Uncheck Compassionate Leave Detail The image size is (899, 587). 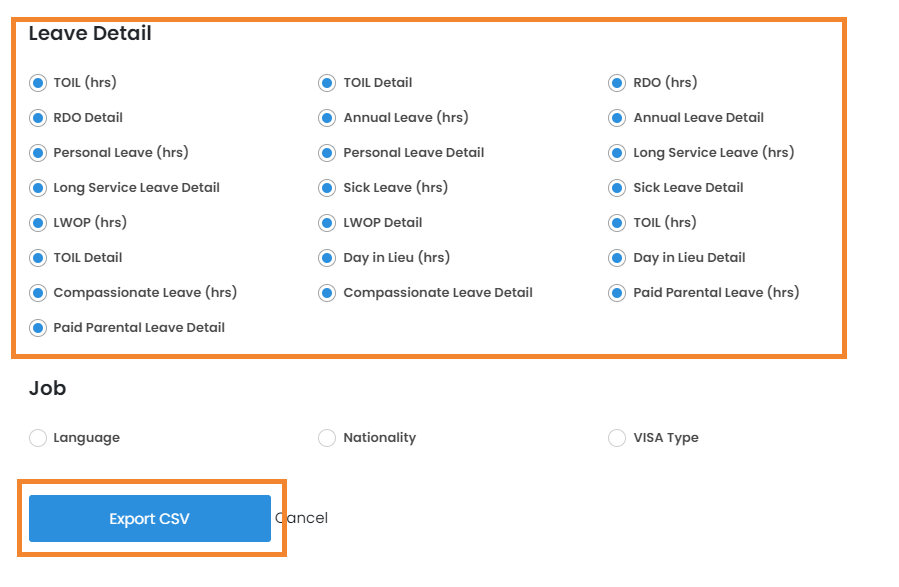(x=327, y=293)
